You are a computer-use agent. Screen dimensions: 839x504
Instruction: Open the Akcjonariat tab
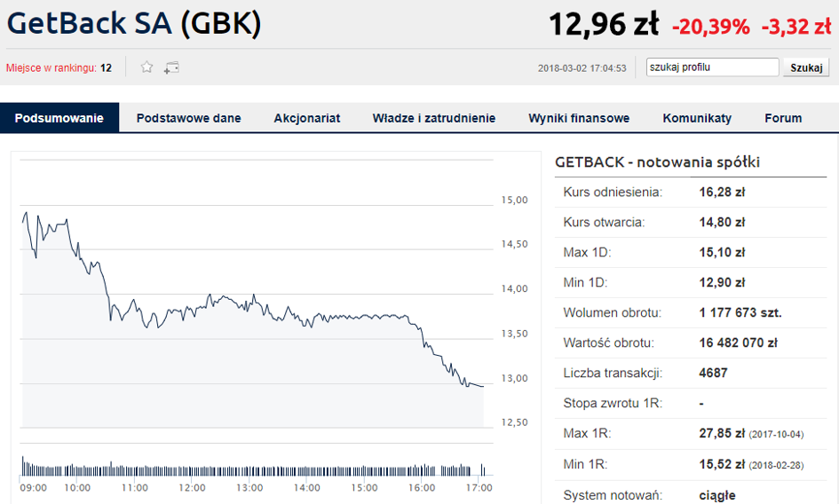tap(307, 118)
